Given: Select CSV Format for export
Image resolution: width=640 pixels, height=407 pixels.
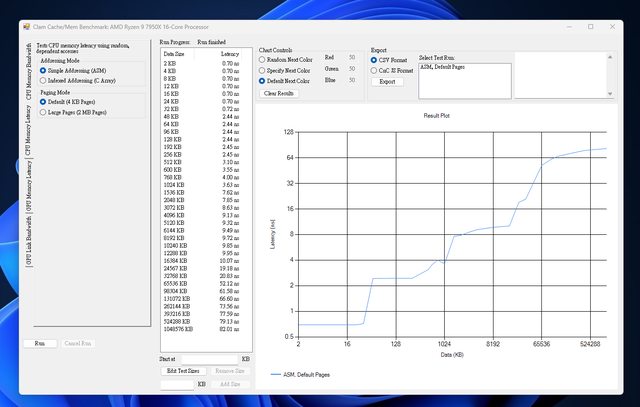Looking at the screenshot, I should click(375, 59).
